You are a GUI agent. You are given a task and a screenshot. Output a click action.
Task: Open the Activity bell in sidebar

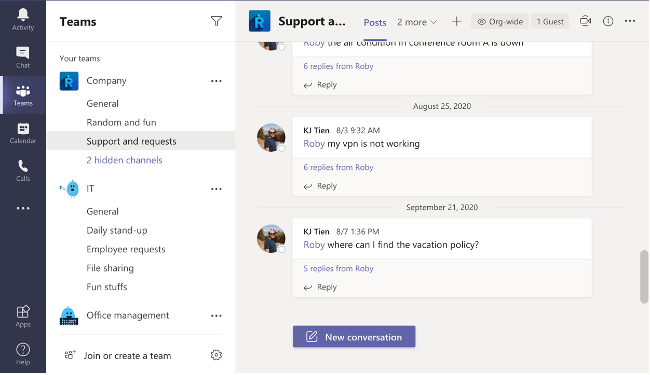(23, 19)
